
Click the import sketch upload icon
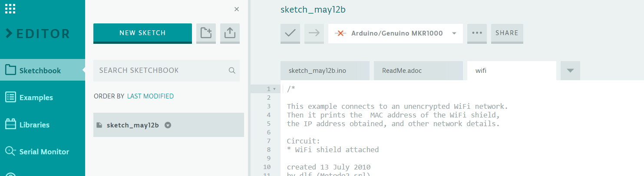(230, 33)
